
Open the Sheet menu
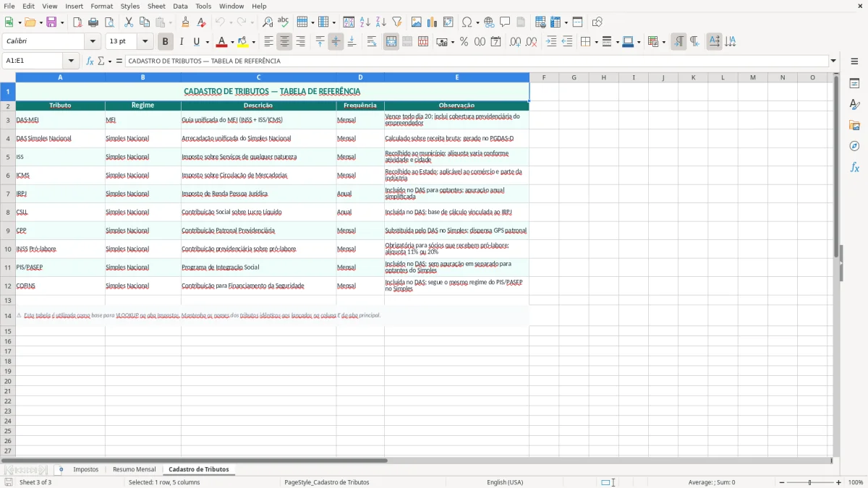[x=156, y=6]
